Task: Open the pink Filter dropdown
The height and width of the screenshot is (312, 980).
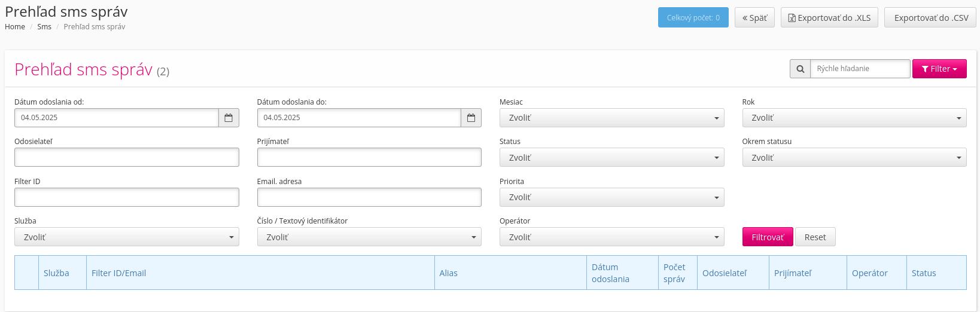Action: tap(939, 69)
